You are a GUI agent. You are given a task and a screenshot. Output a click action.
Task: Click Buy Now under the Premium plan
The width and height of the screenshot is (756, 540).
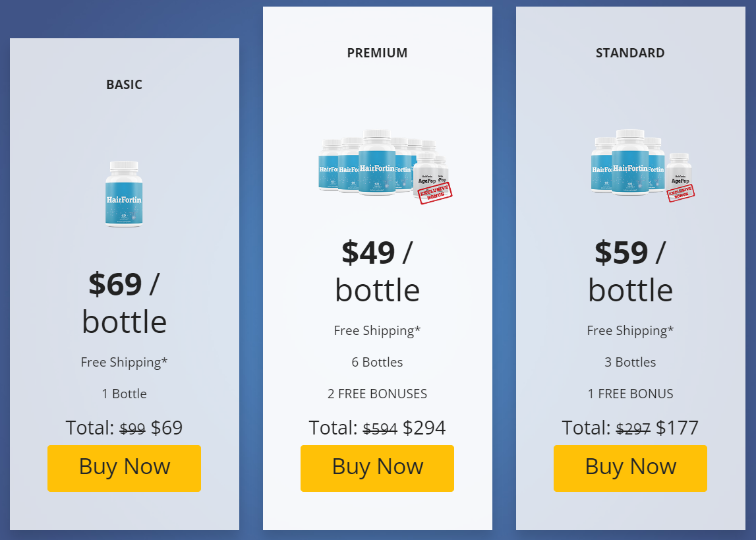(377, 467)
